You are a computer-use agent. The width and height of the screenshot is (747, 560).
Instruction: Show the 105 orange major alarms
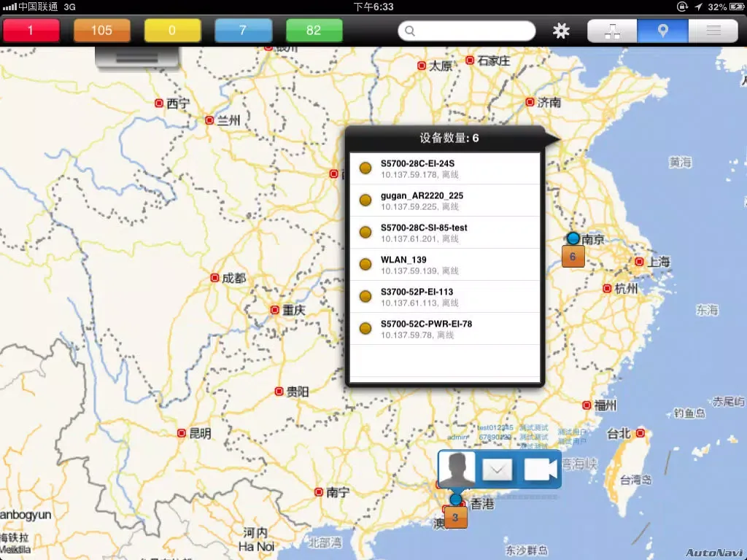(102, 31)
